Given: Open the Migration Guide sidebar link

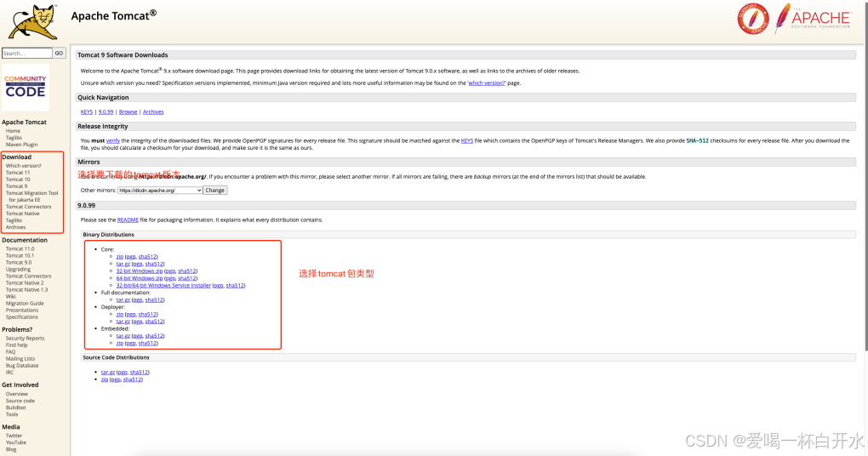Looking at the screenshot, I should coord(25,303).
